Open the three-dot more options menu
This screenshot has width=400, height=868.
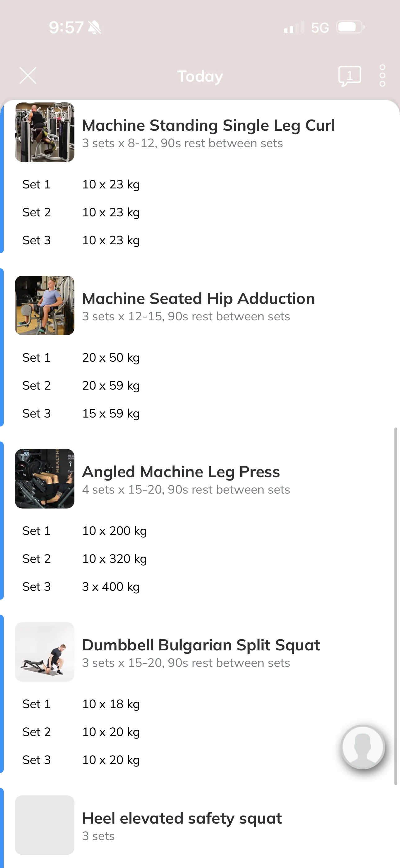(x=382, y=76)
